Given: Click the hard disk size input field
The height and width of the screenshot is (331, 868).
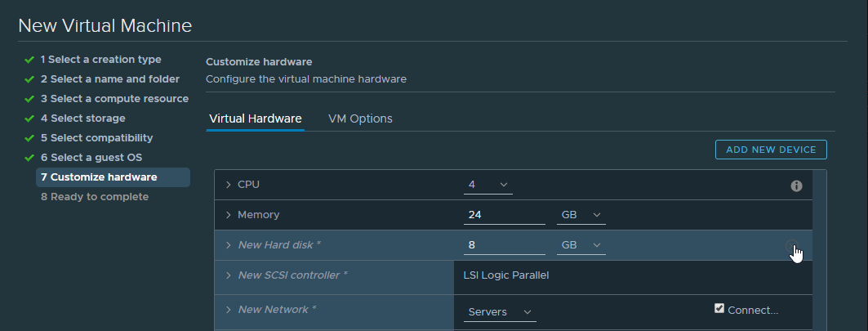Looking at the screenshot, I should [504, 245].
